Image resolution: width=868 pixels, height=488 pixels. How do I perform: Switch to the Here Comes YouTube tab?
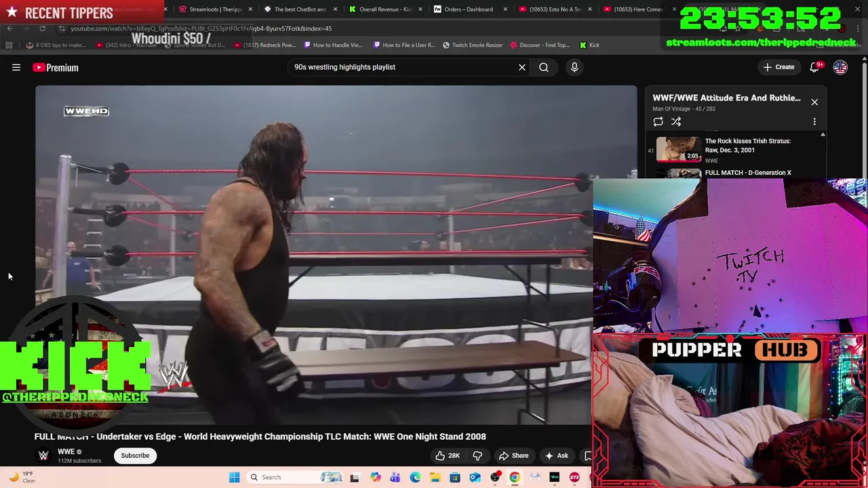tap(637, 9)
